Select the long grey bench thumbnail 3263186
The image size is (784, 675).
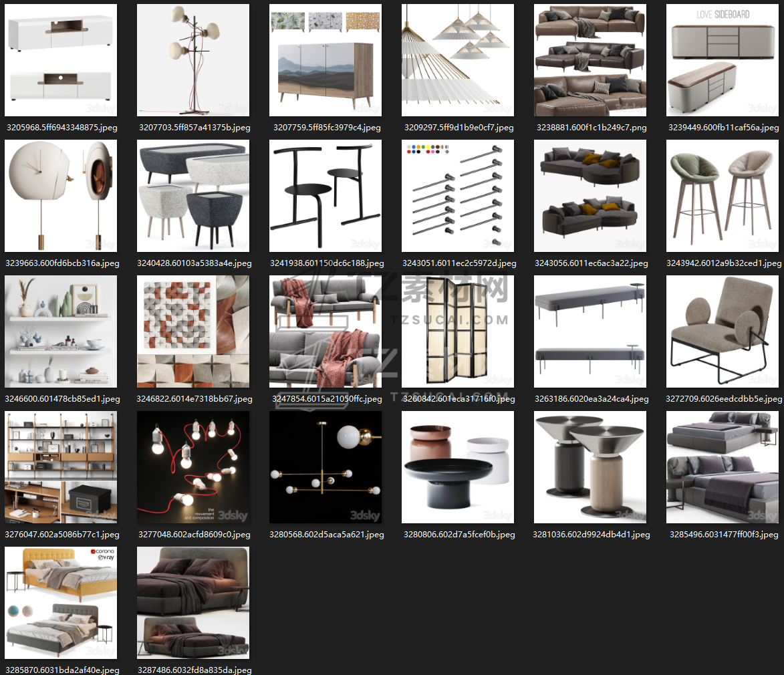coord(590,331)
